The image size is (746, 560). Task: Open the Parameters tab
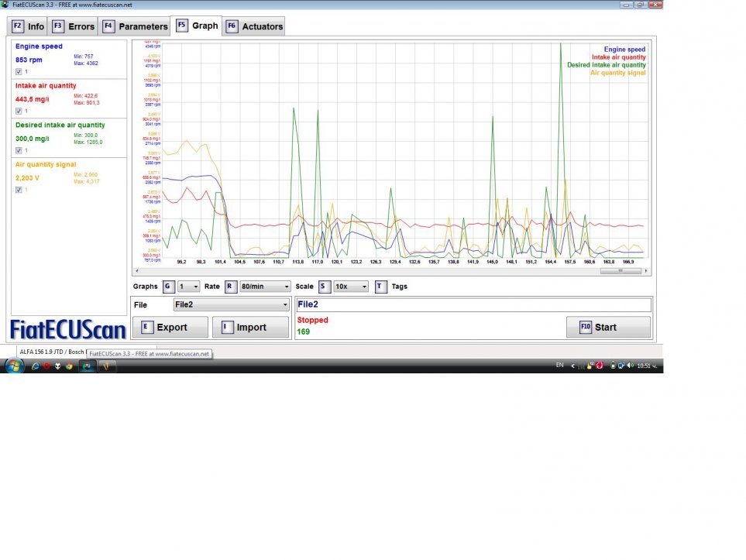click(136, 26)
